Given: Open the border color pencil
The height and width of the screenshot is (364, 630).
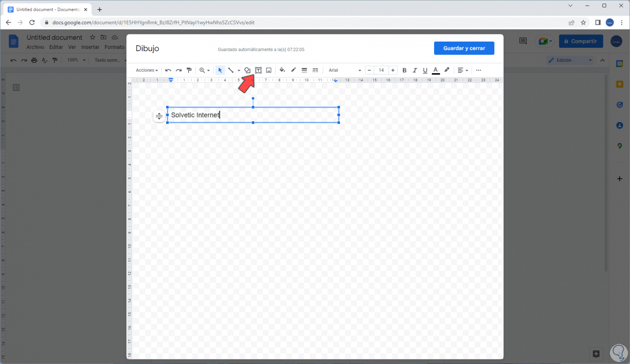Looking at the screenshot, I should 293,70.
